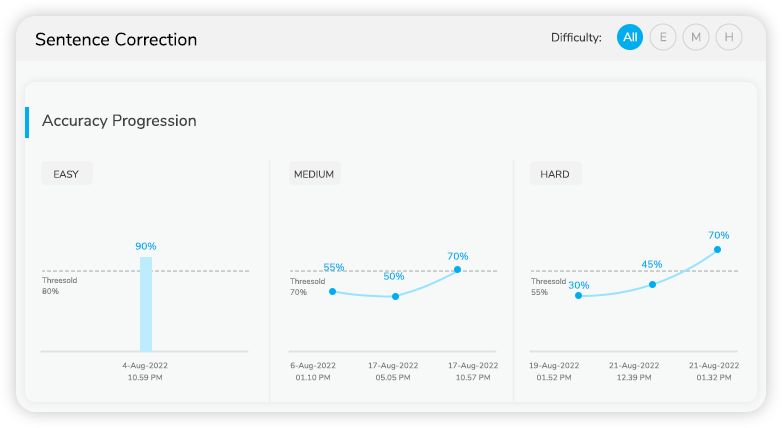782x428 pixels.
Task: Select the All difficulty filter
Action: click(x=629, y=37)
